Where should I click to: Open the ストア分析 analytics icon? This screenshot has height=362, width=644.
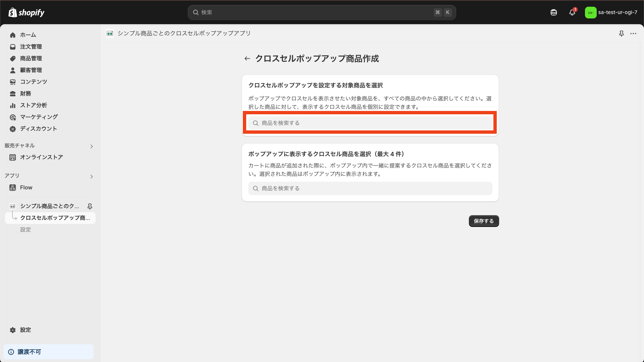pyautogui.click(x=12, y=105)
